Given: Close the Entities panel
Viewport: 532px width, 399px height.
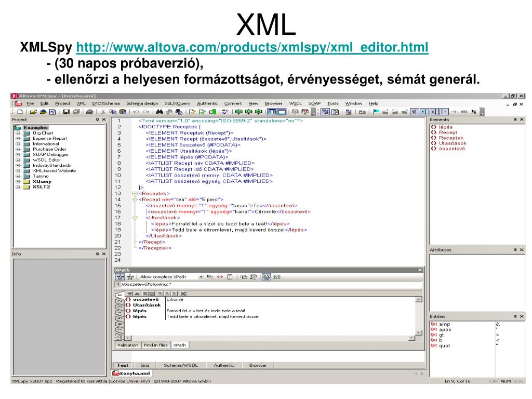Looking at the screenshot, I should 522,316.
